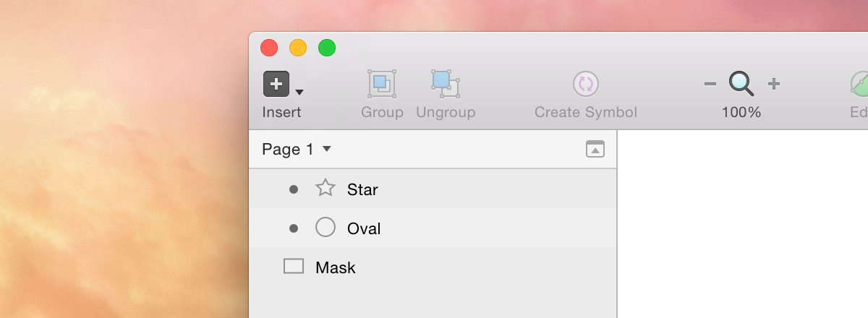The image size is (868, 318).
Task: Close the window with red button
Action: pos(269,48)
